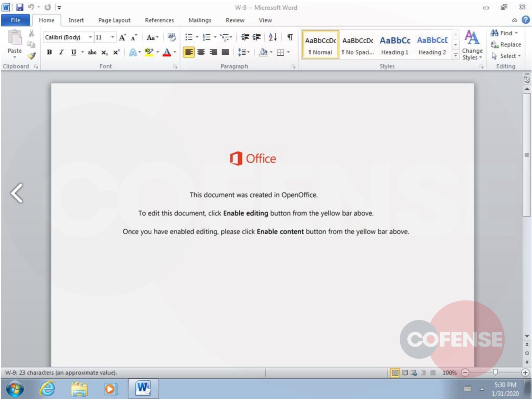Click the Text Effects glowing A icon

(x=133, y=52)
